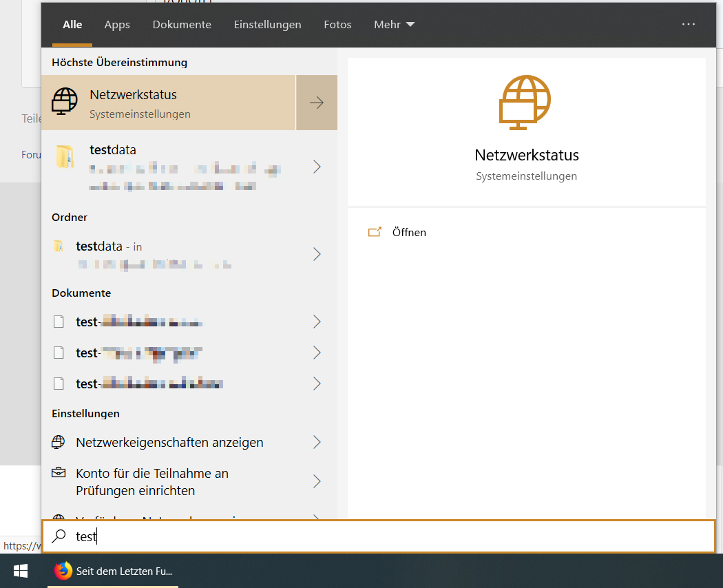
Task: Expand the Ordner testdata result chevron
Action: tap(317, 254)
